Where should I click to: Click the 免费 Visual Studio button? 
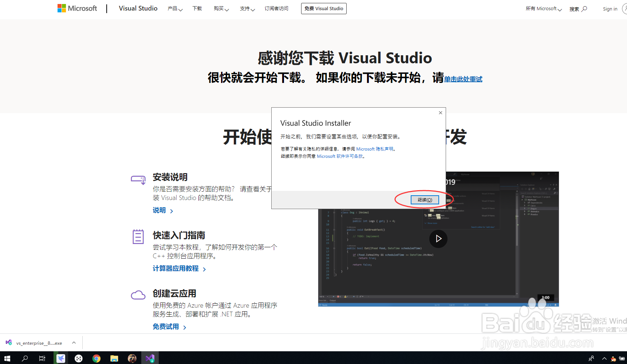click(324, 8)
